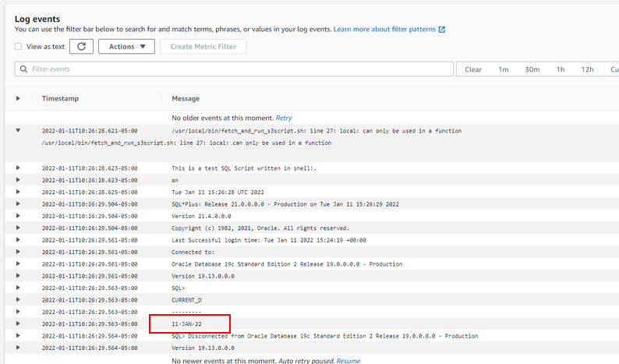The width and height of the screenshot is (619, 364).
Task: Click Resume link for auto retry
Action: (348, 361)
